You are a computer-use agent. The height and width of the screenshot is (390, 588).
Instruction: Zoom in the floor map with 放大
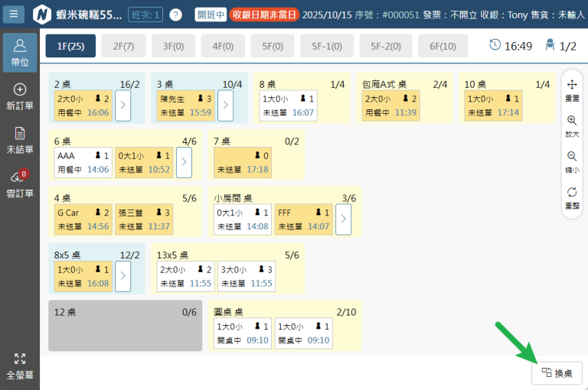pyautogui.click(x=572, y=126)
